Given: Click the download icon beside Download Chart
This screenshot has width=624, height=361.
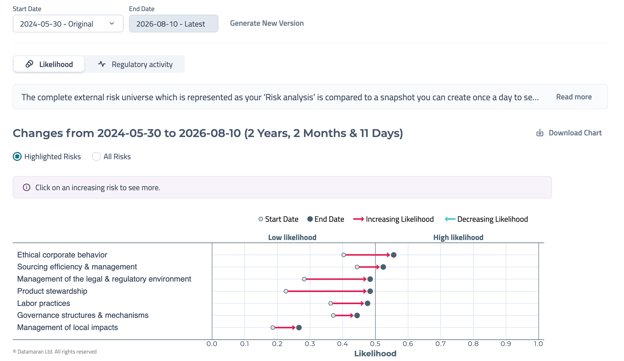Looking at the screenshot, I should pyautogui.click(x=540, y=133).
